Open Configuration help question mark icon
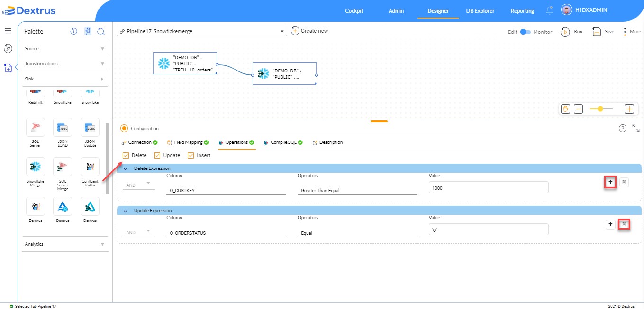 (x=623, y=128)
